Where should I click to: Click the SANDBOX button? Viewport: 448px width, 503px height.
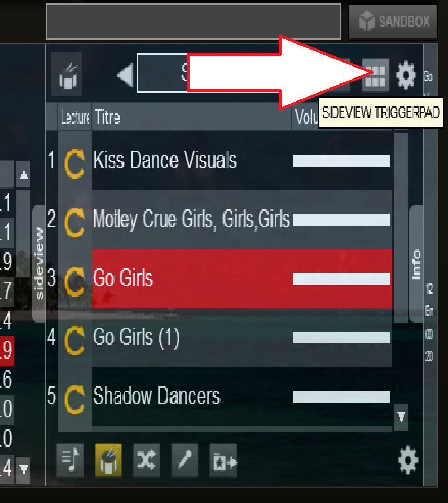pyautogui.click(x=393, y=22)
